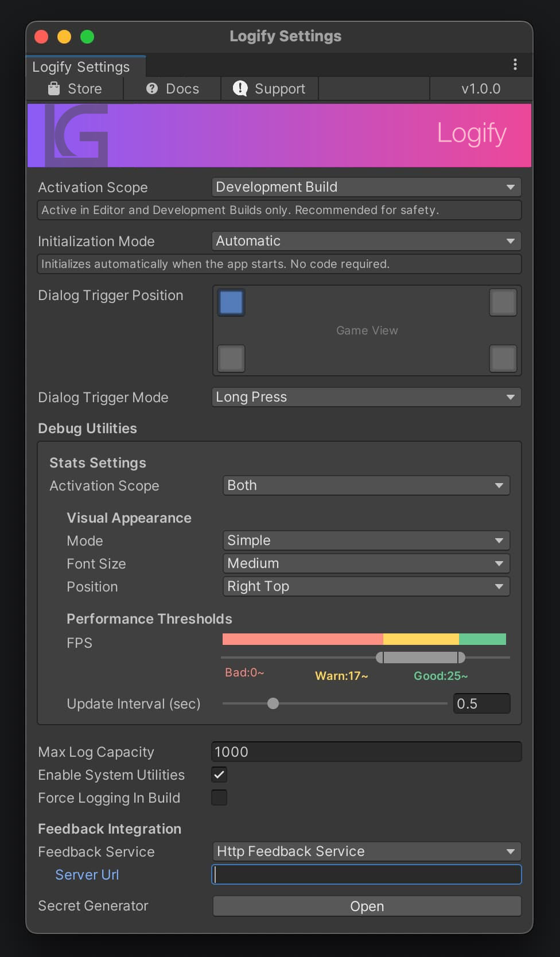Image resolution: width=560 pixels, height=957 pixels.
Task: Click the Support exclamation bubble icon
Action: click(x=240, y=88)
